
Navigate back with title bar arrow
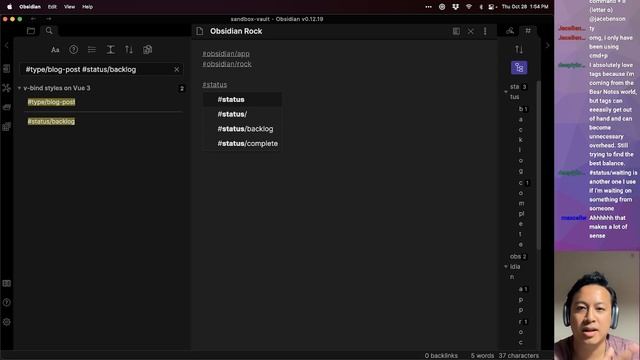tap(33, 19)
